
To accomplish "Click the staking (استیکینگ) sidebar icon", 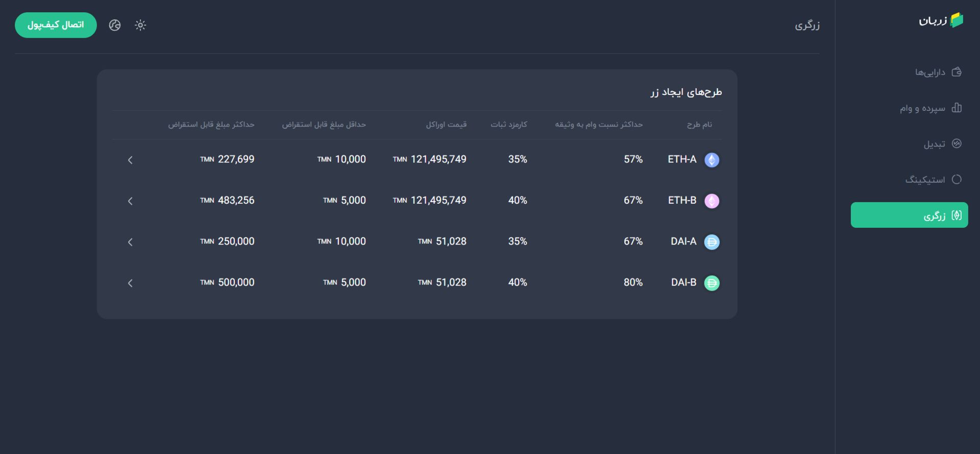I will click(x=957, y=179).
